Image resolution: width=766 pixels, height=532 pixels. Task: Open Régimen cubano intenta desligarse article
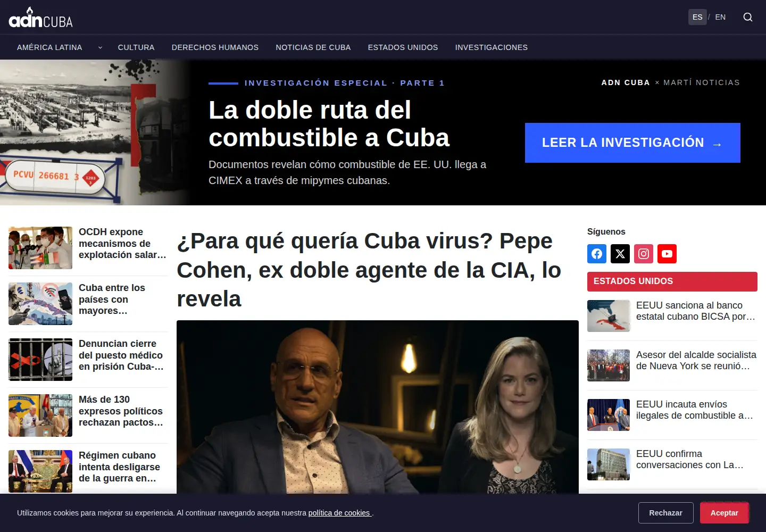(x=119, y=467)
